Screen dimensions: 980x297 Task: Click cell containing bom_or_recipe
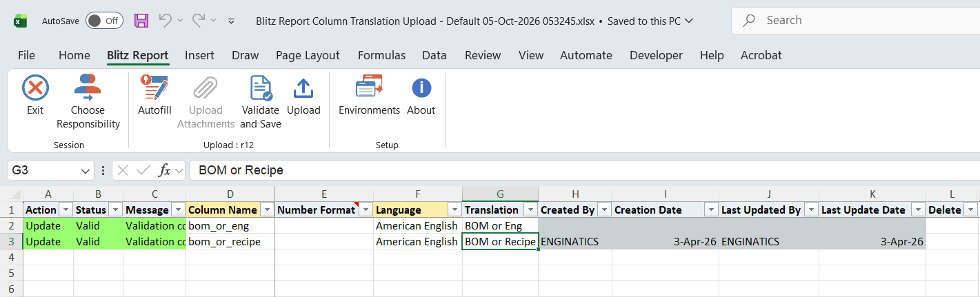[230, 242]
